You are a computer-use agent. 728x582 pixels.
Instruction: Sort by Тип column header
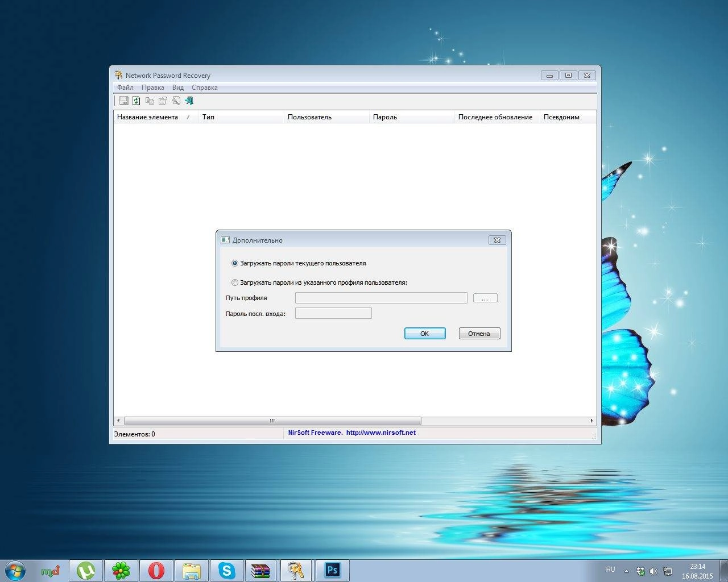click(x=241, y=117)
